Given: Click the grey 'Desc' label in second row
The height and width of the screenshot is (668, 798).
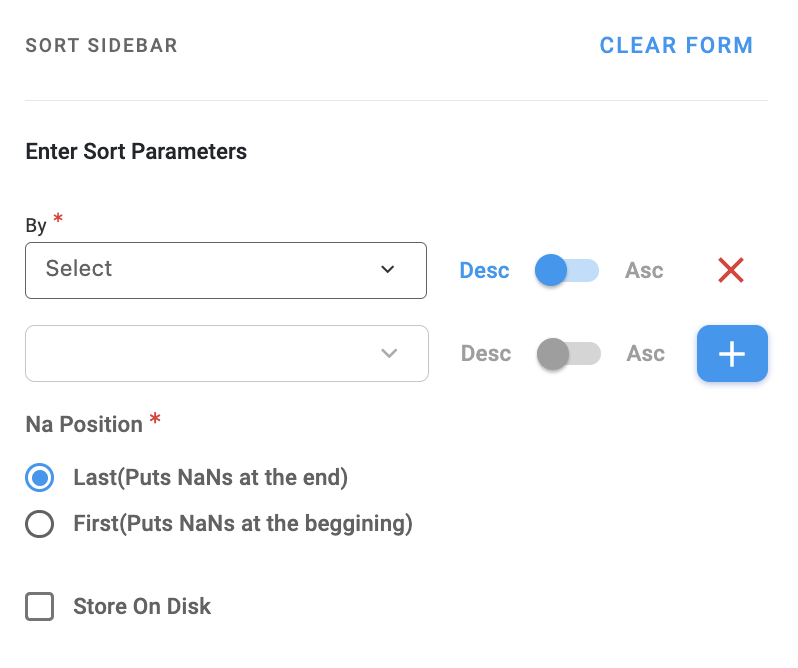Looking at the screenshot, I should point(486,354).
